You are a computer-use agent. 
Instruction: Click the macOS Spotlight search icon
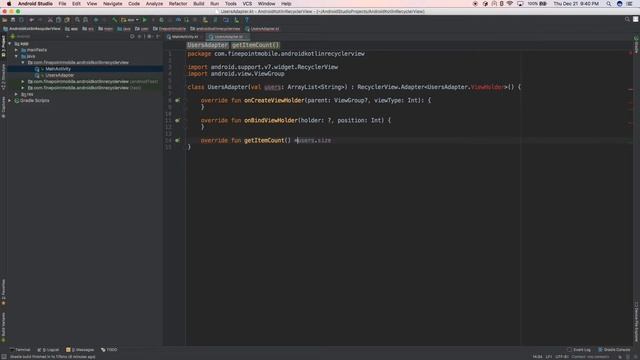click(x=609, y=4)
